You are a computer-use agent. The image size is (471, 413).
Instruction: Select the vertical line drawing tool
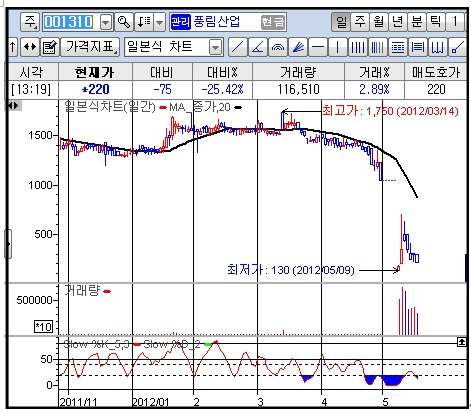(x=338, y=47)
